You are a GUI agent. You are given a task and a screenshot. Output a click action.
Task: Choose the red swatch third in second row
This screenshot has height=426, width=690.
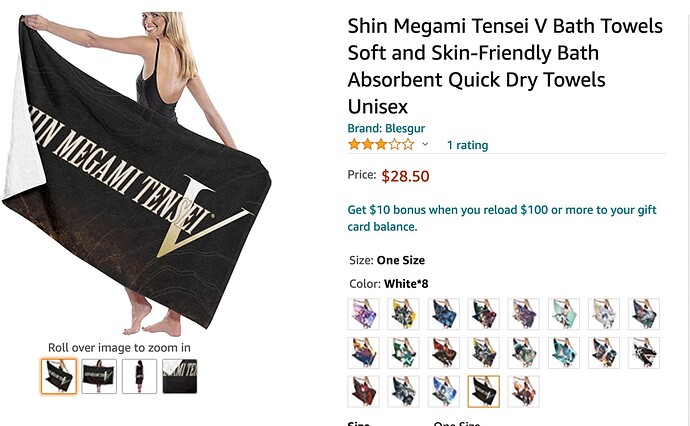coord(444,353)
